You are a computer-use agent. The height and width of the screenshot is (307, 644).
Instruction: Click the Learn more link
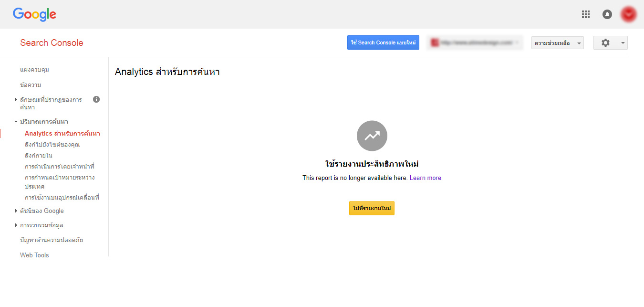[x=426, y=178]
